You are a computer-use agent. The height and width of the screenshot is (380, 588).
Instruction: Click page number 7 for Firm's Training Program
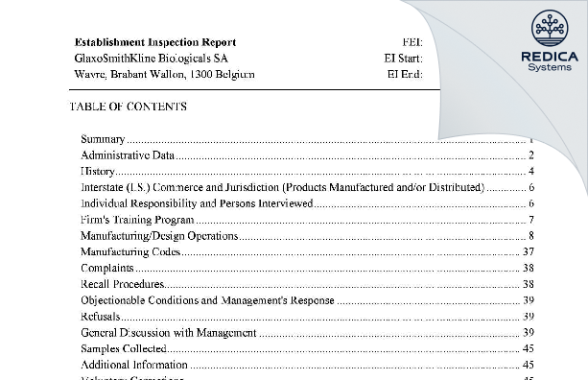[531, 220]
